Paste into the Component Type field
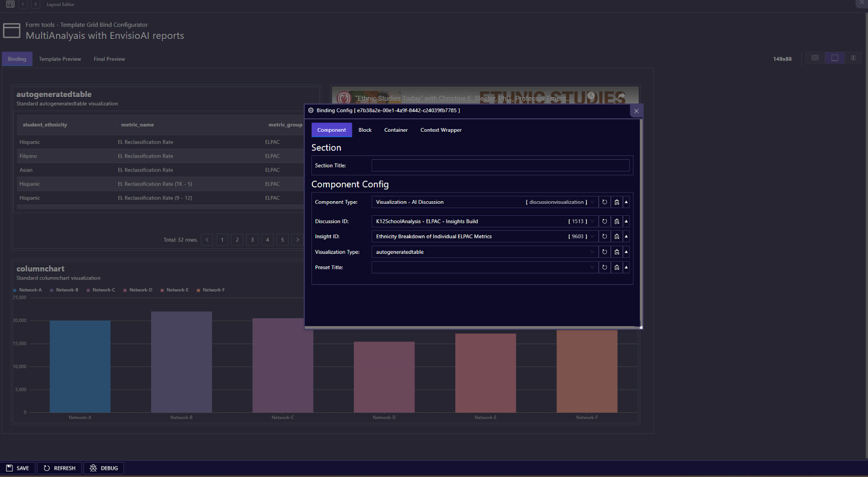This screenshot has width=868, height=477. (x=617, y=202)
